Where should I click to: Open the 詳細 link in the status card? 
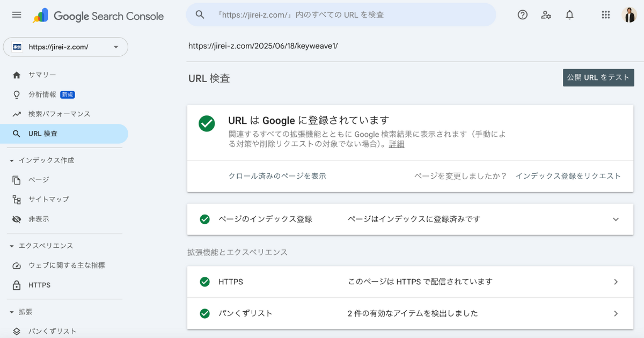[x=397, y=144]
